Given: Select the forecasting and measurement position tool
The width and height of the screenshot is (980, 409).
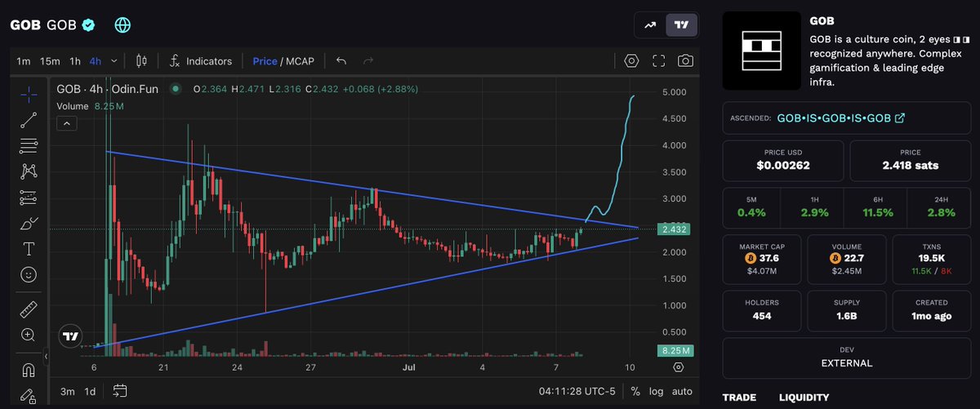Looking at the screenshot, I should pyautogui.click(x=29, y=198).
